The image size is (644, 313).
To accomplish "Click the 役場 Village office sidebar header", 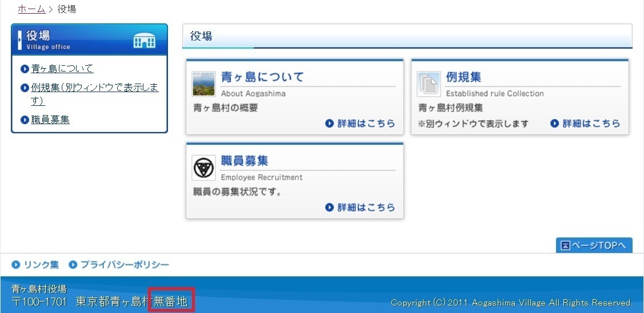I will click(x=90, y=39).
